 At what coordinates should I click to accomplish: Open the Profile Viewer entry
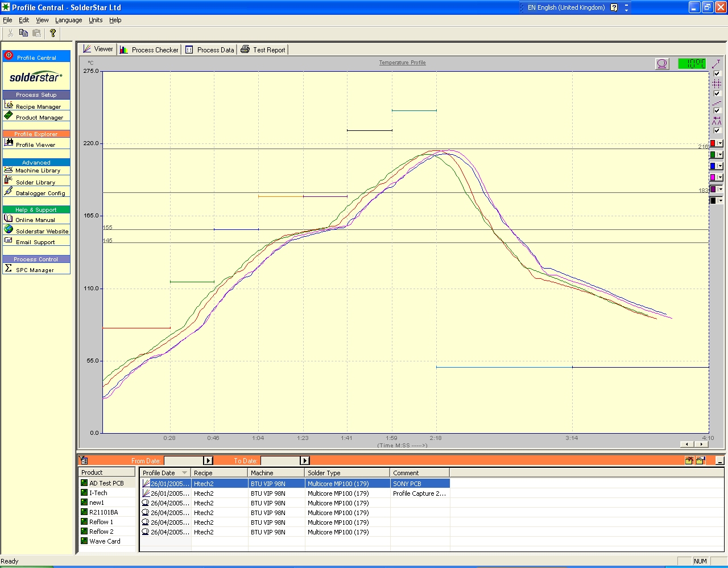(36, 144)
